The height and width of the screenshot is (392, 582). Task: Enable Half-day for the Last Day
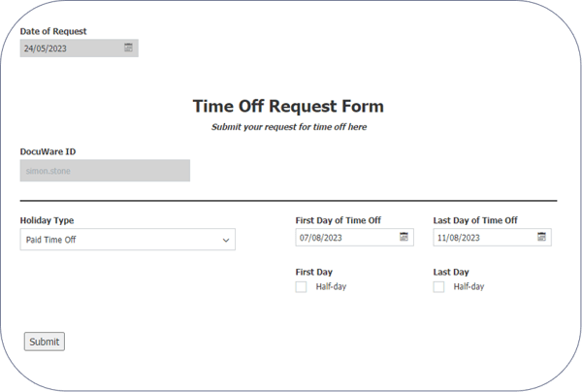click(439, 286)
